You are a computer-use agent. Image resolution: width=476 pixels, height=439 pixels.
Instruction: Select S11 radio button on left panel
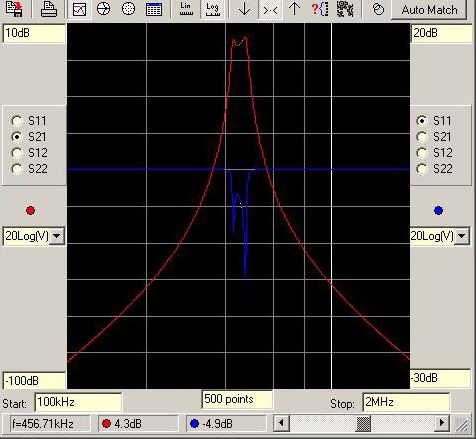point(17,121)
